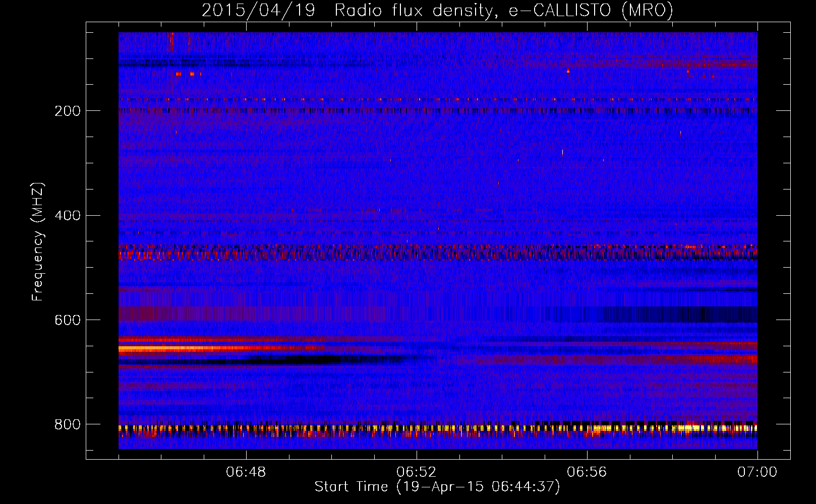
Task: Click the '600' frequency tick label
Action: 68,321
